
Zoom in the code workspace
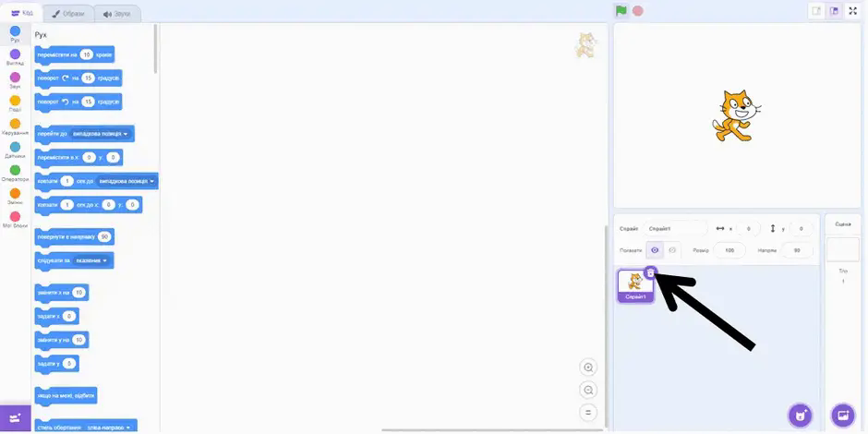point(588,367)
